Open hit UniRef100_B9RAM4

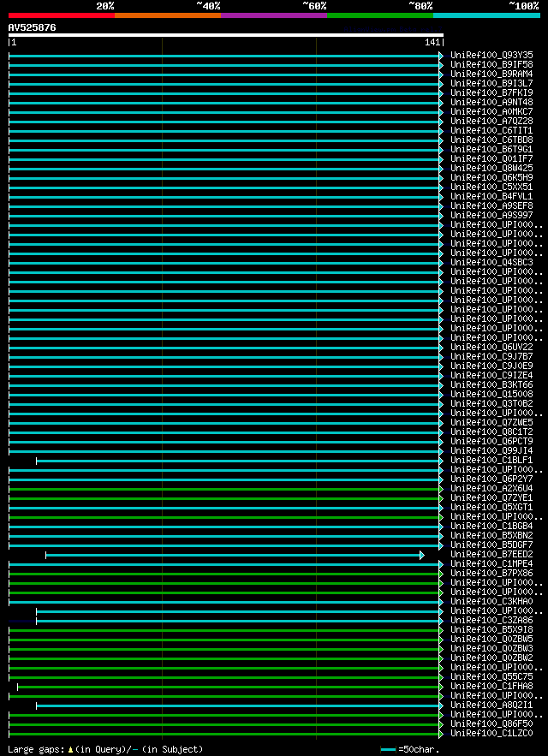coord(491,74)
